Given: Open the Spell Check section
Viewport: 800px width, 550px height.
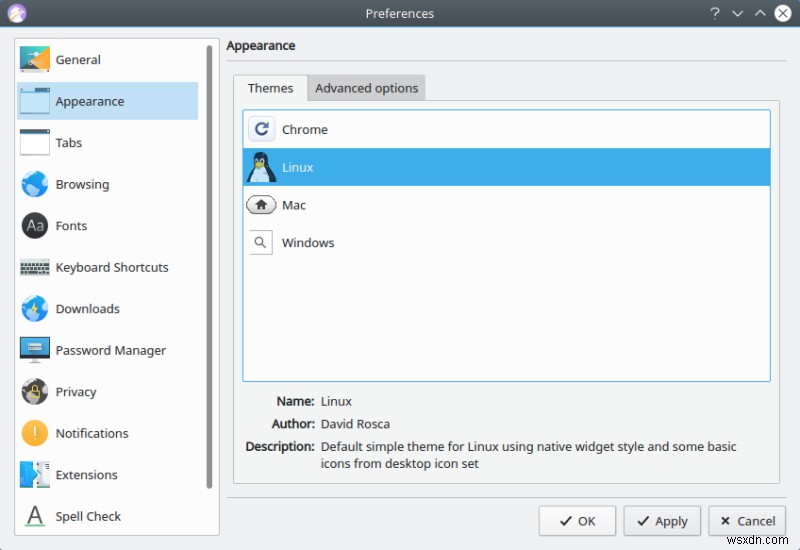Looking at the screenshot, I should tap(88, 517).
